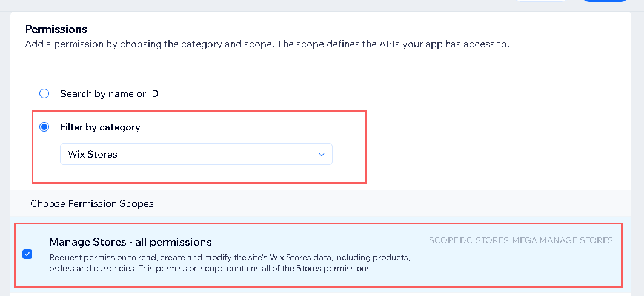Click the empty circle icon beside Search option
The height and width of the screenshot is (296, 644).
pos(44,94)
